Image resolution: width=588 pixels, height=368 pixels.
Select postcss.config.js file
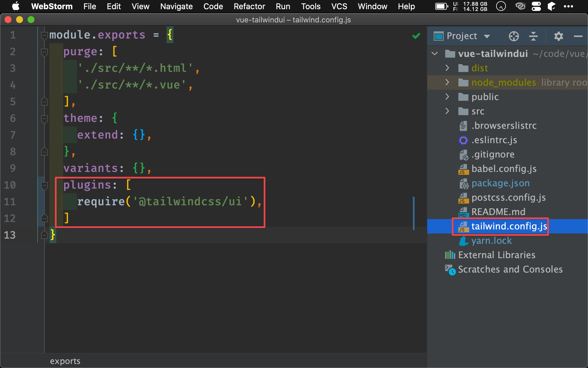(x=508, y=198)
